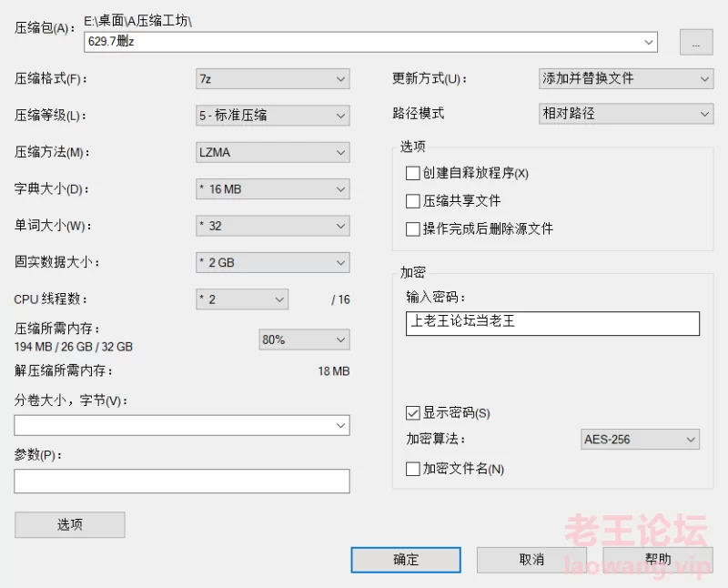Image resolution: width=728 pixels, height=588 pixels.
Task: Click the 选项 options button
Action: click(x=70, y=525)
